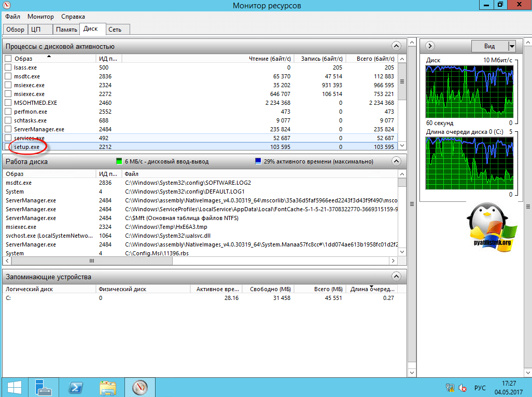Click Resource Monitor title bar icon
Viewport: 532px width, 397px height.
point(6,5)
